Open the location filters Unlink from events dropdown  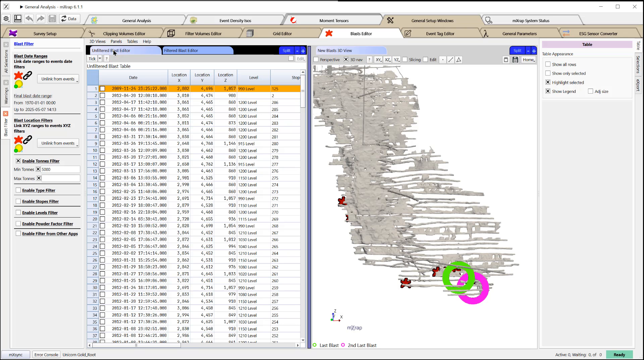[x=58, y=143]
